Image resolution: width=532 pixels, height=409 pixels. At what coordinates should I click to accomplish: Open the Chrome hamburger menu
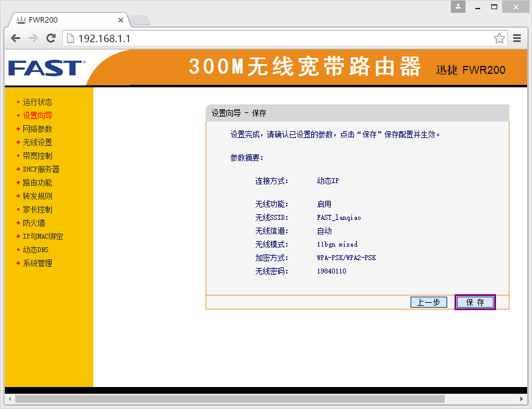(x=517, y=38)
